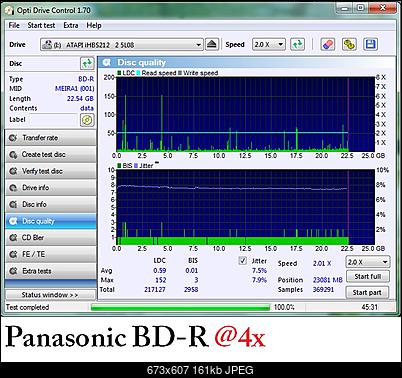Click the green progress bar at 100.0%

click(x=180, y=307)
